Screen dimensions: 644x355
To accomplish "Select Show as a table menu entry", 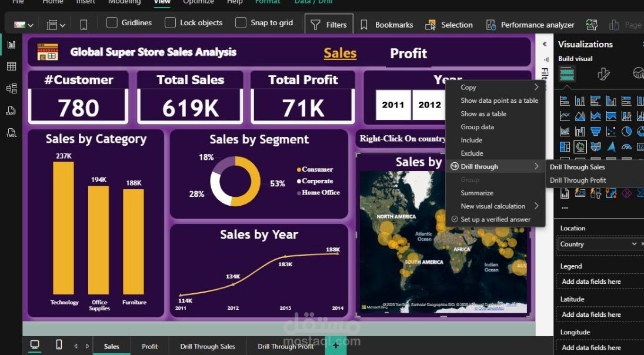I will (483, 114).
